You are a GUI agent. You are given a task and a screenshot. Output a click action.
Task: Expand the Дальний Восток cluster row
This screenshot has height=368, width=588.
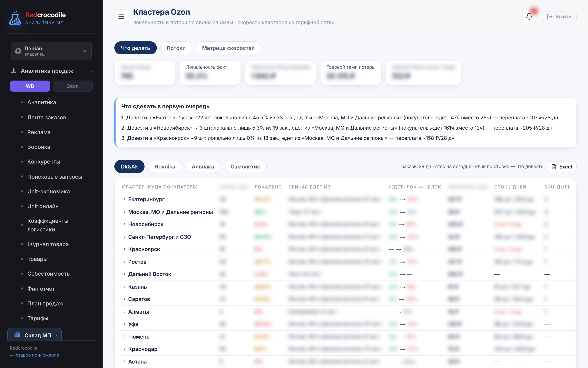[x=124, y=274]
